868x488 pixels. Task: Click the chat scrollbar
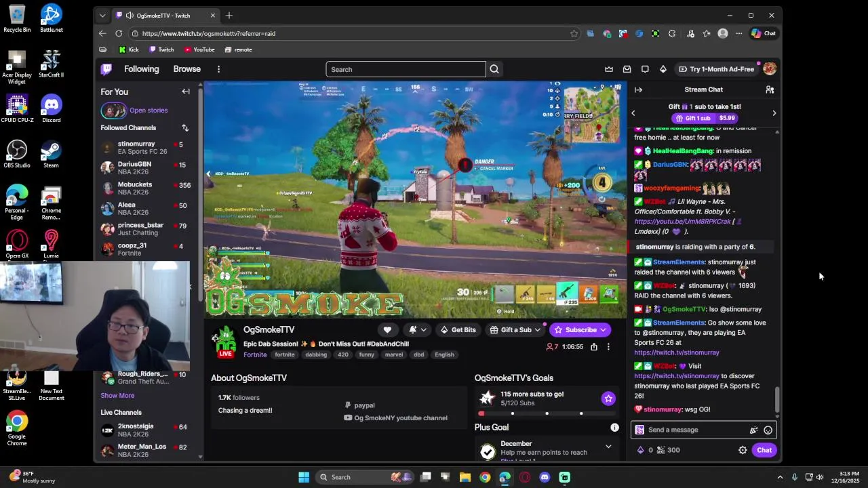tap(777, 399)
